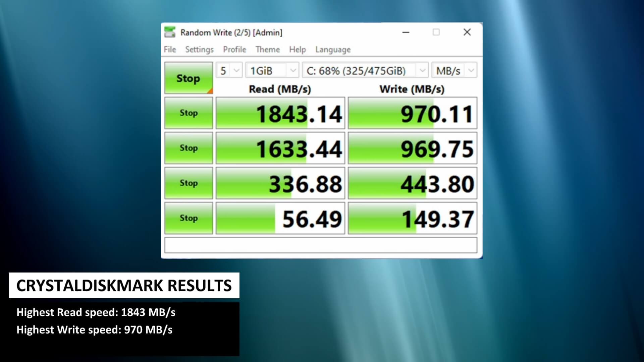This screenshot has width=644, height=362.
Task: Open the Help menu
Action: pyautogui.click(x=297, y=49)
